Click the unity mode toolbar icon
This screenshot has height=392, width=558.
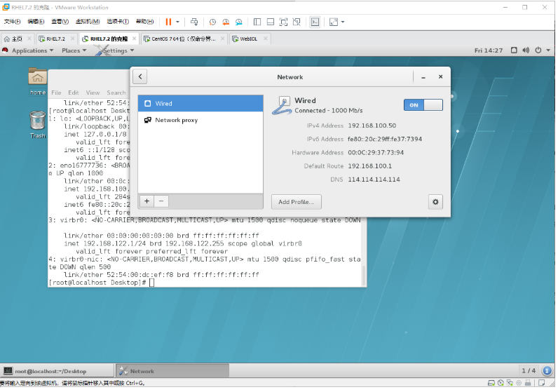[297, 22]
